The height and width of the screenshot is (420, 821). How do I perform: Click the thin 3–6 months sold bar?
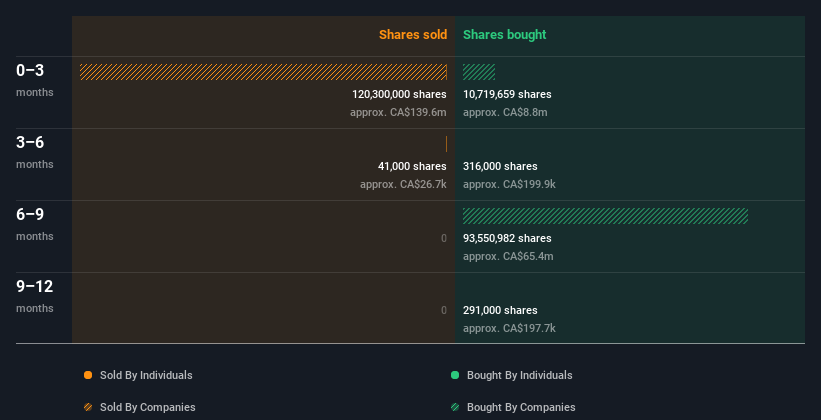(x=446, y=144)
